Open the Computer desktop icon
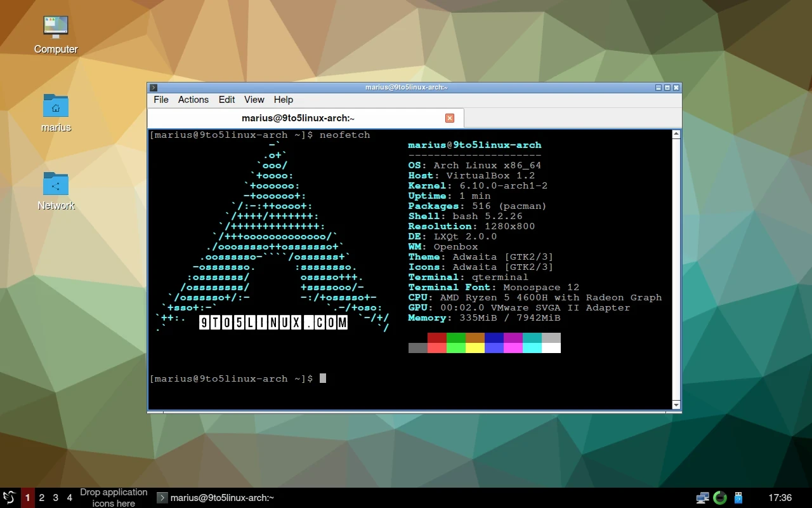Screen dimensions: 812x508 pos(56,27)
